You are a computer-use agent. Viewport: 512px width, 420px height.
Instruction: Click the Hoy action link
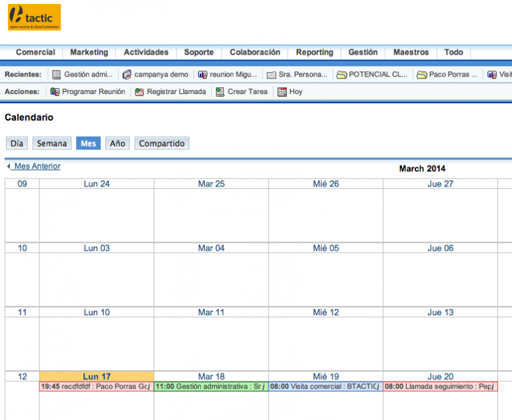pos(296,92)
